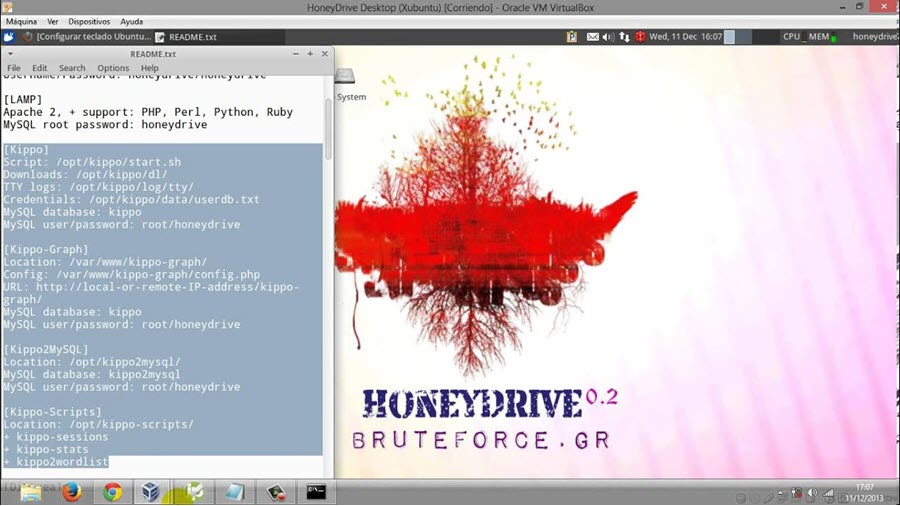
Task: Click the "+ kippo-sessions" line
Action: point(56,437)
